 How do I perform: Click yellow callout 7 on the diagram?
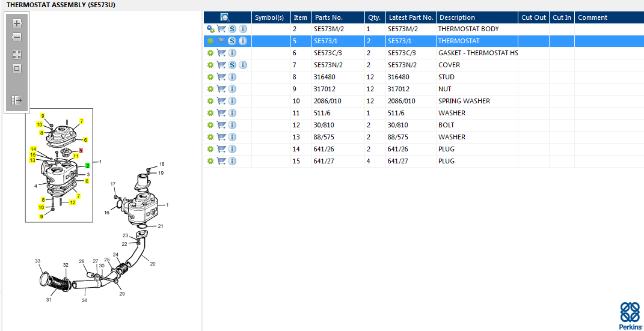point(81,121)
